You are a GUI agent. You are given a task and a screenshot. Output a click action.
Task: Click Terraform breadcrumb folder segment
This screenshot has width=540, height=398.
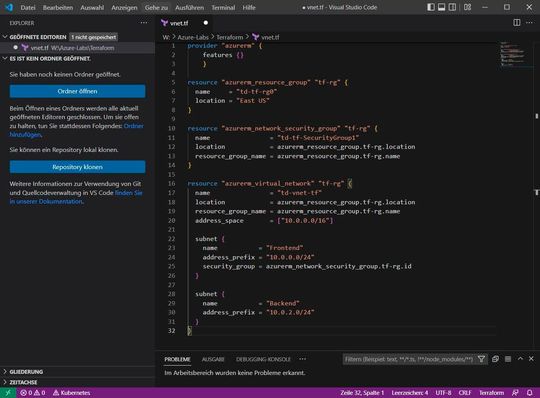tap(229, 37)
